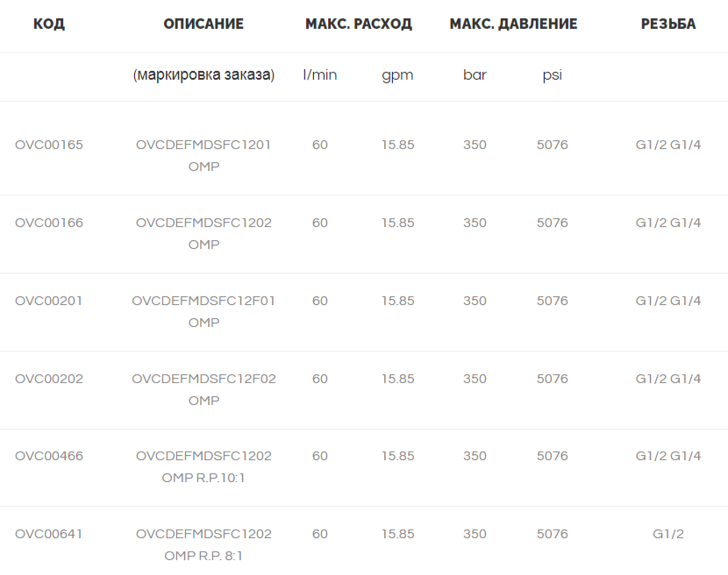
Task: Click description OVCDEFMDSFC12F02 OMP
Action: point(203,389)
